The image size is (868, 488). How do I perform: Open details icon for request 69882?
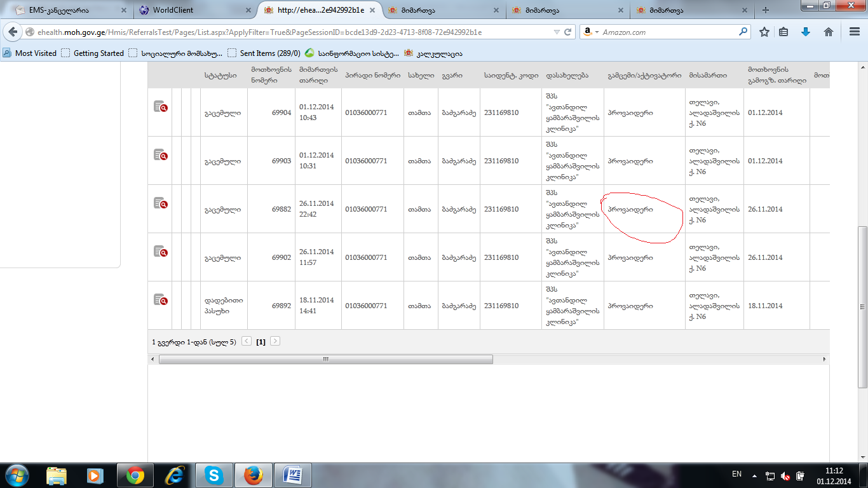click(x=160, y=203)
